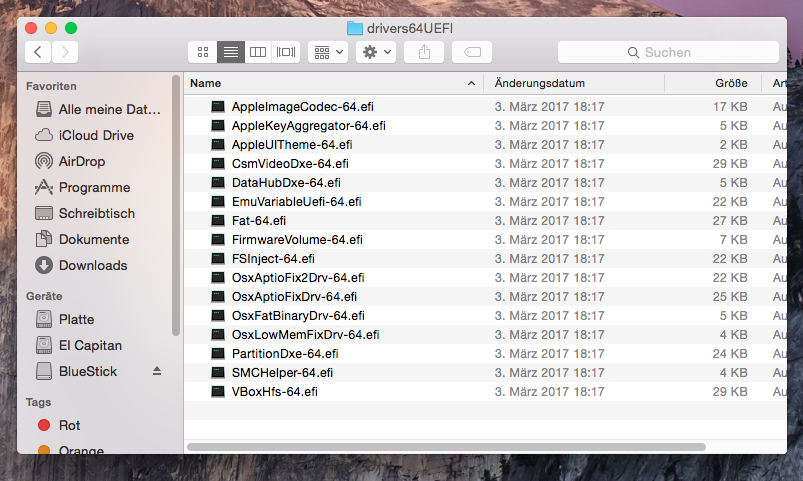Switch to Cover Flow view

pos(286,52)
